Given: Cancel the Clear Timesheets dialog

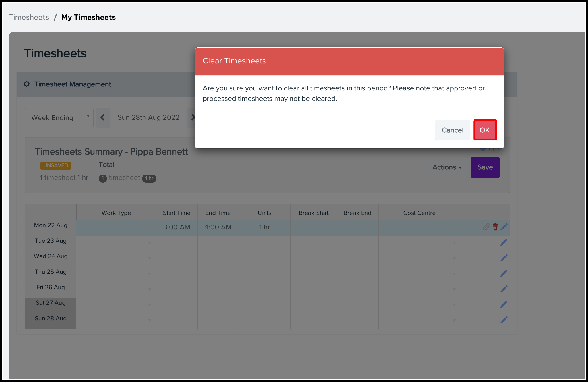Looking at the screenshot, I should point(452,130).
